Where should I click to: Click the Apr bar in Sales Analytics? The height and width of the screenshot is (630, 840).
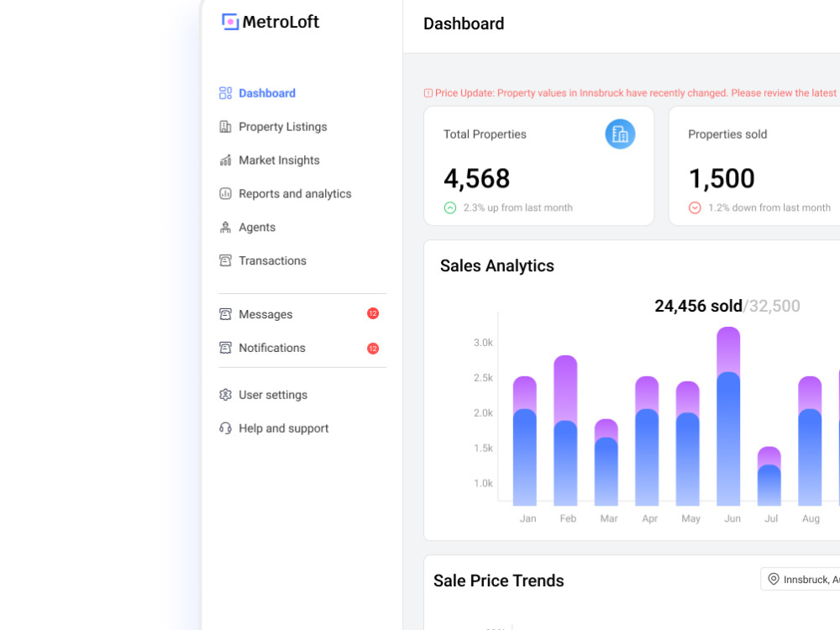647,441
